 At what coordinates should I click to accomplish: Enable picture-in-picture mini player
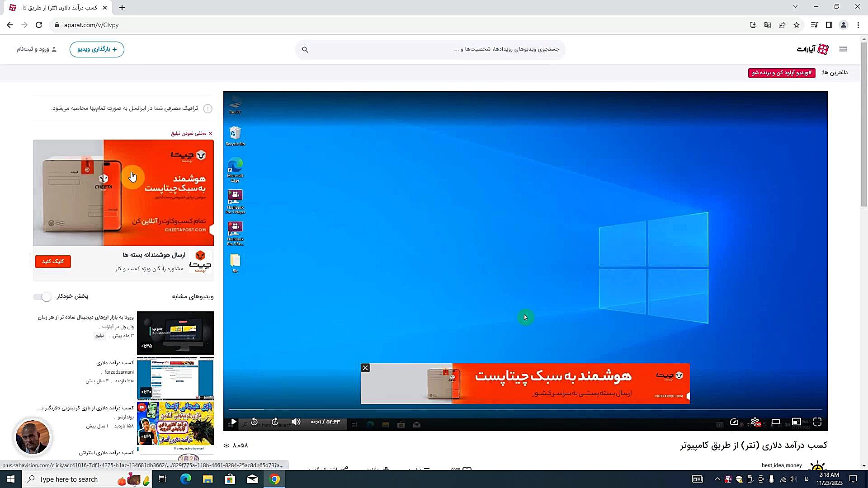pos(797,422)
